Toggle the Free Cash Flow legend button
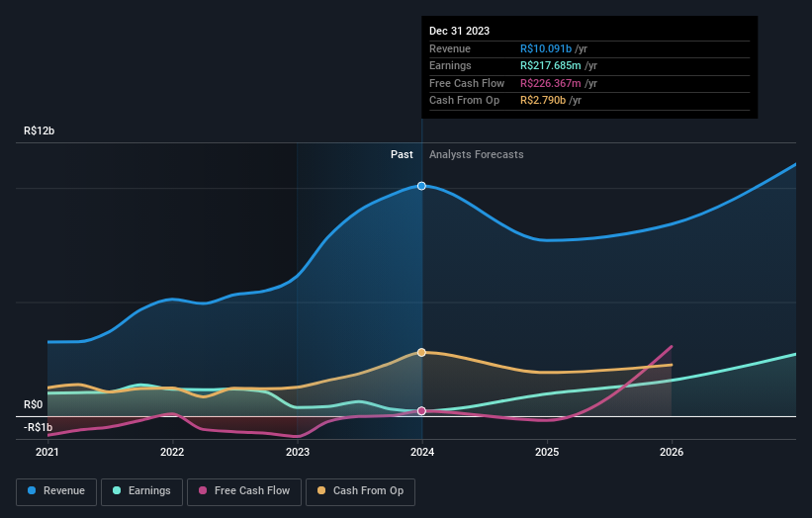 pyautogui.click(x=244, y=491)
